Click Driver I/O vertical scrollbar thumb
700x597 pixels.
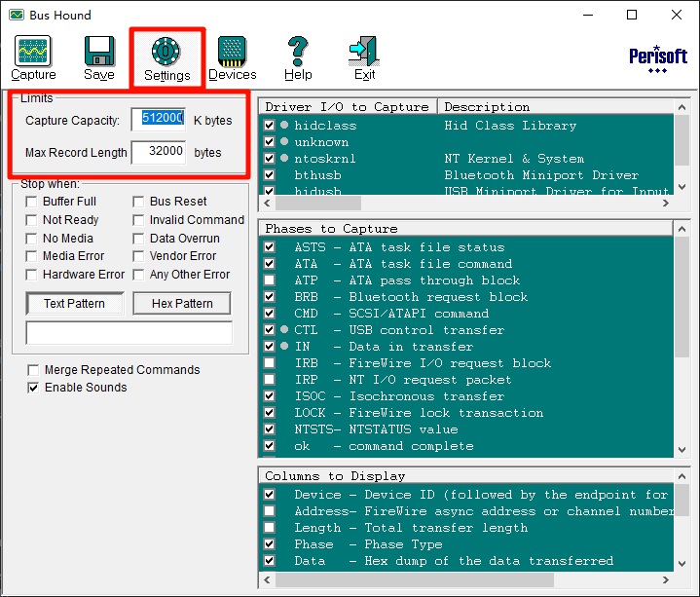tap(682, 140)
